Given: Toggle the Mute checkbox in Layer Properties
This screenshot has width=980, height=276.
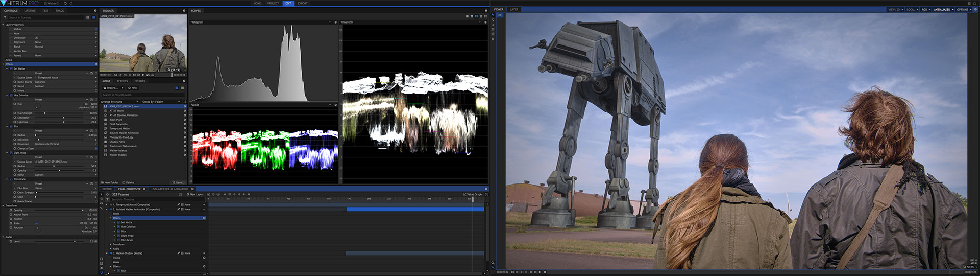Looking at the screenshot, I should (96, 33).
